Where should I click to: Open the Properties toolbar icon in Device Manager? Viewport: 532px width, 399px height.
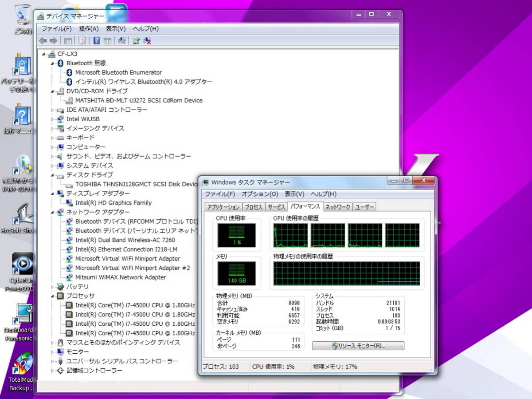point(82,41)
